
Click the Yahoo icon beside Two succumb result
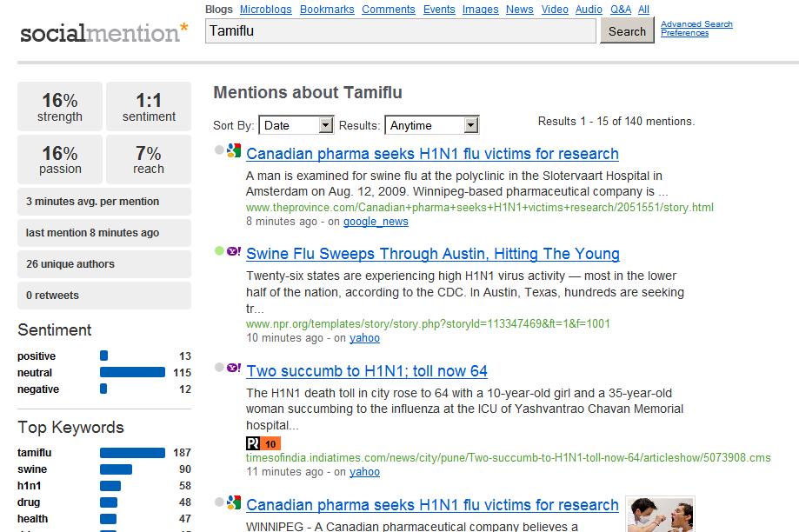point(233,368)
